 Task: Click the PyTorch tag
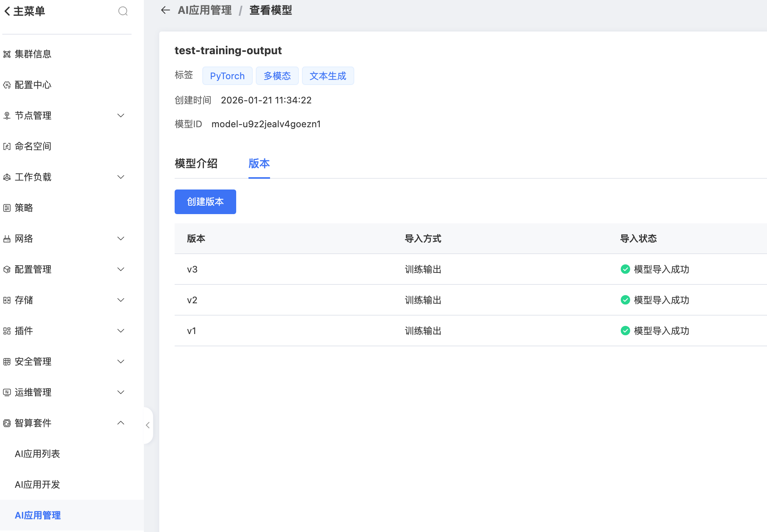[x=227, y=76]
